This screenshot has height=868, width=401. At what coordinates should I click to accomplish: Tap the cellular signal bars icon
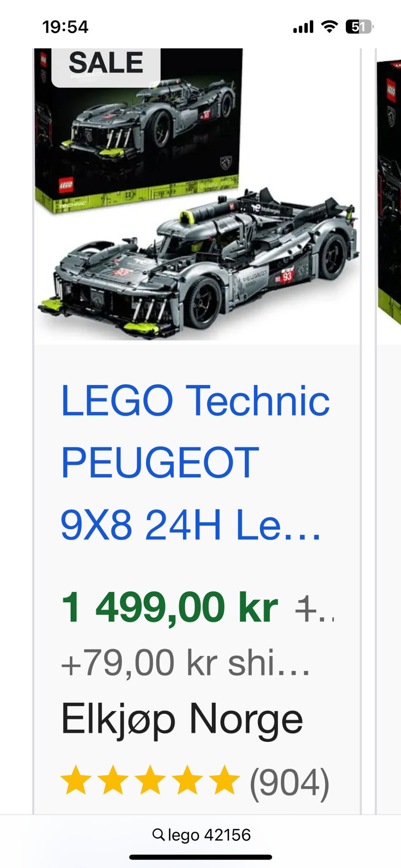click(303, 27)
